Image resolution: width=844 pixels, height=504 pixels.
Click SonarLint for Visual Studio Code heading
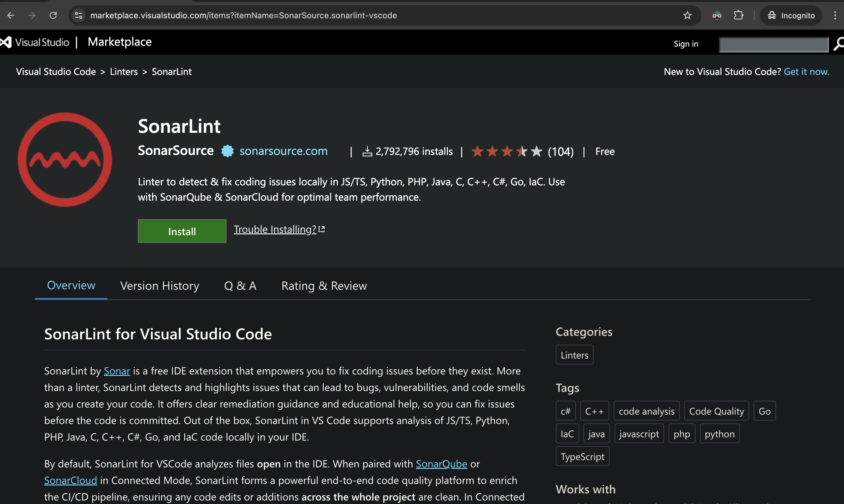coord(158,334)
